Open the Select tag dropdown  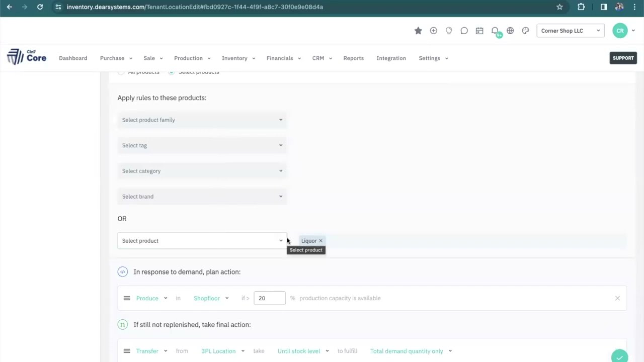pos(202,145)
